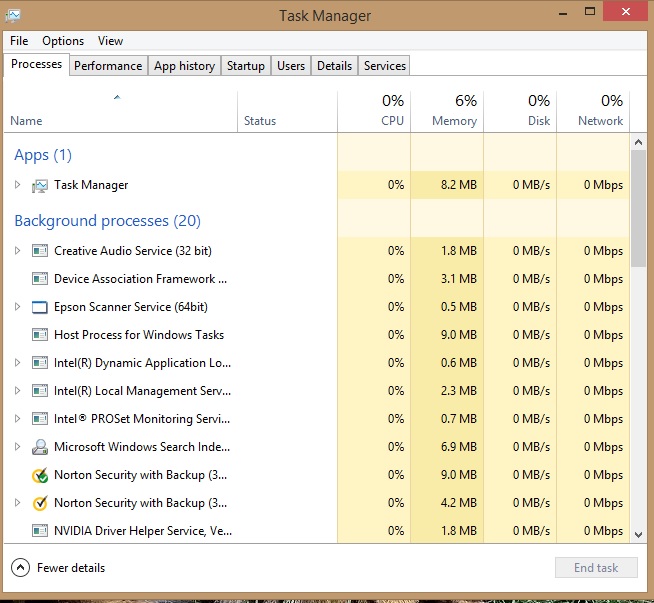Click the Background processes (20) heading
Viewport: 654px width, 603px height.
coord(108,221)
